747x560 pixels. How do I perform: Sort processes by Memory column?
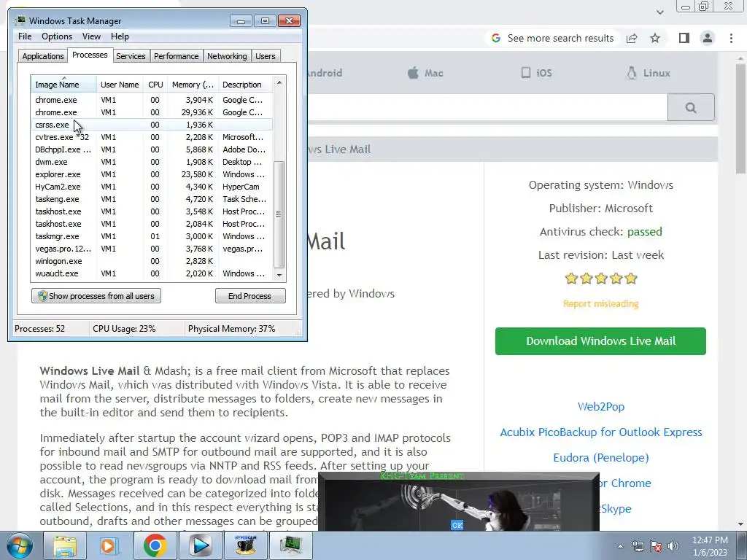click(x=193, y=85)
